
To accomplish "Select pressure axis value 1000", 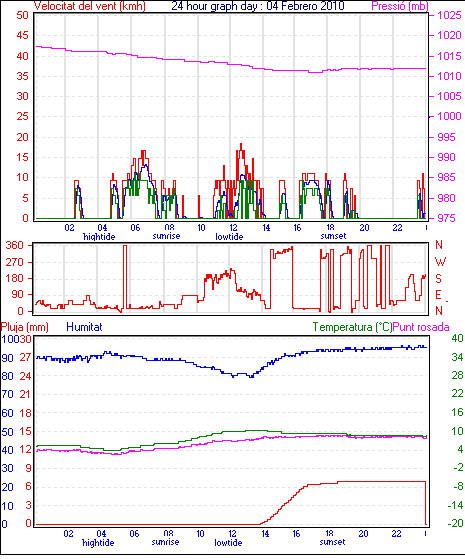I will [x=449, y=116].
